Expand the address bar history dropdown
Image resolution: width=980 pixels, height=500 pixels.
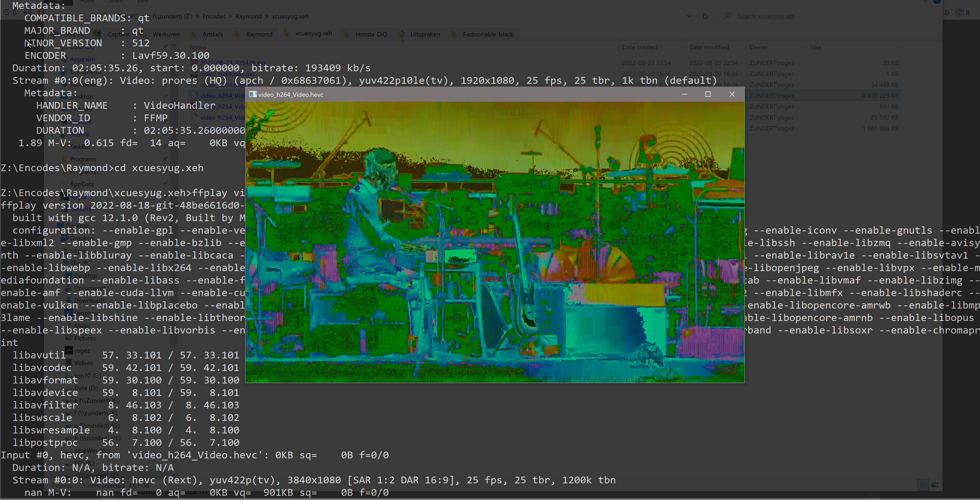coord(689,16)
